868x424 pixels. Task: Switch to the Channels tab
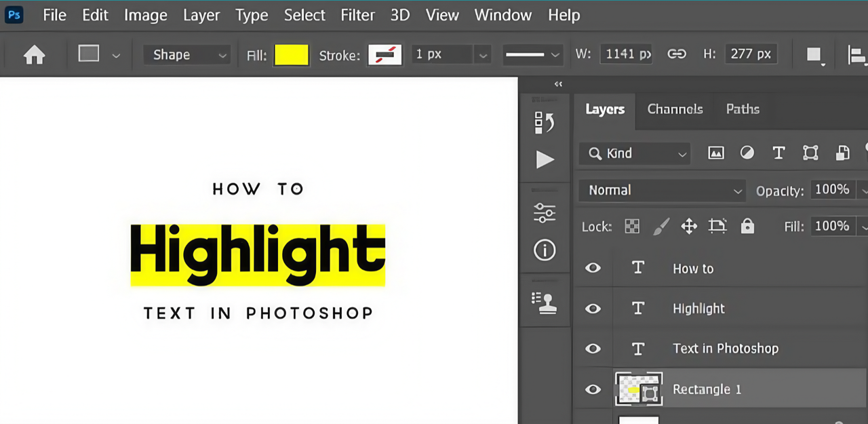675,109
